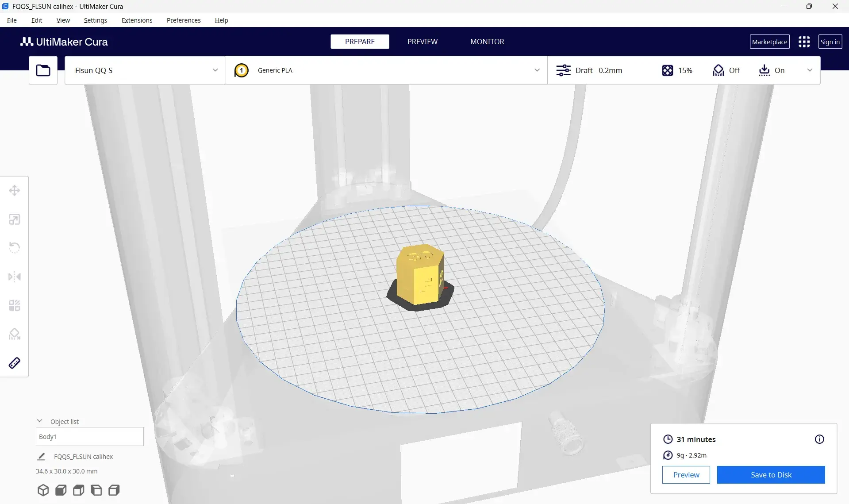The height and width of the screenshot is (504, 849).
Task: Switch to the PREPARE stage
Action: (360, 42)
